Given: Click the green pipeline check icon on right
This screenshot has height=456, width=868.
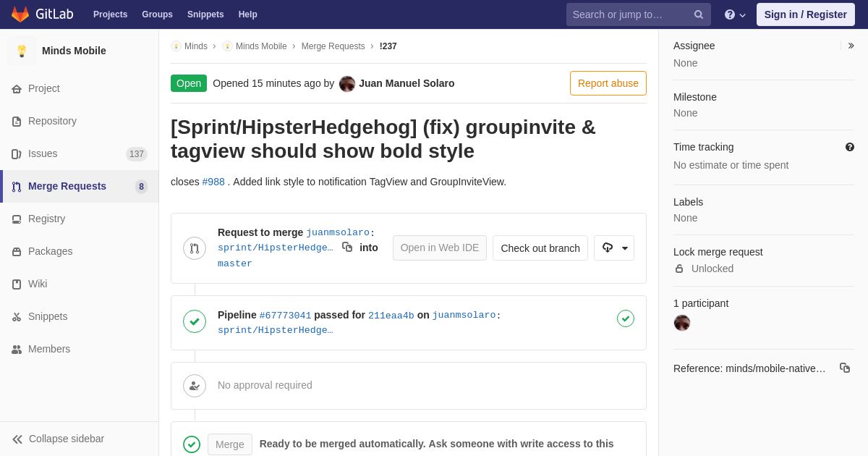Looking at the screenshot, I should 626,318.
